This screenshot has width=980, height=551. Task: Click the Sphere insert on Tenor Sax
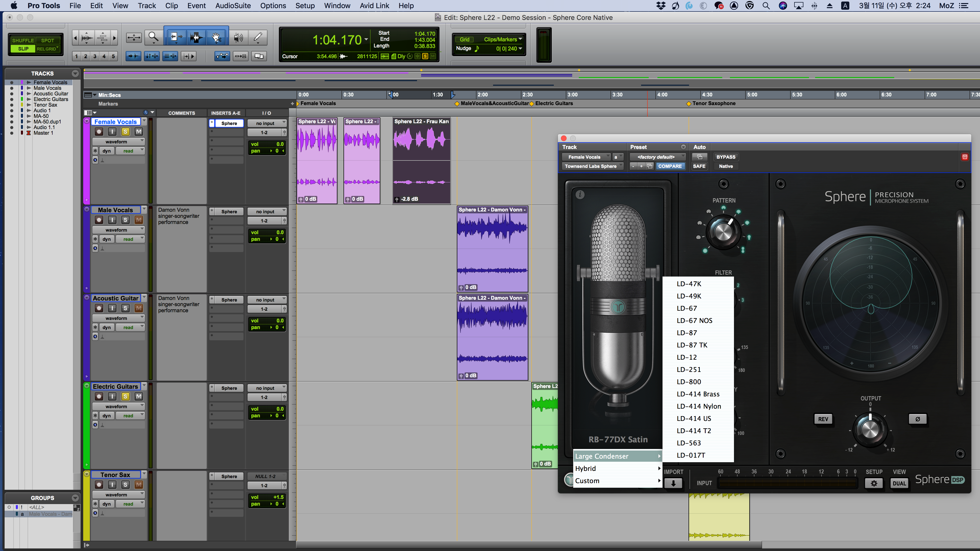[x=229, y=476]
